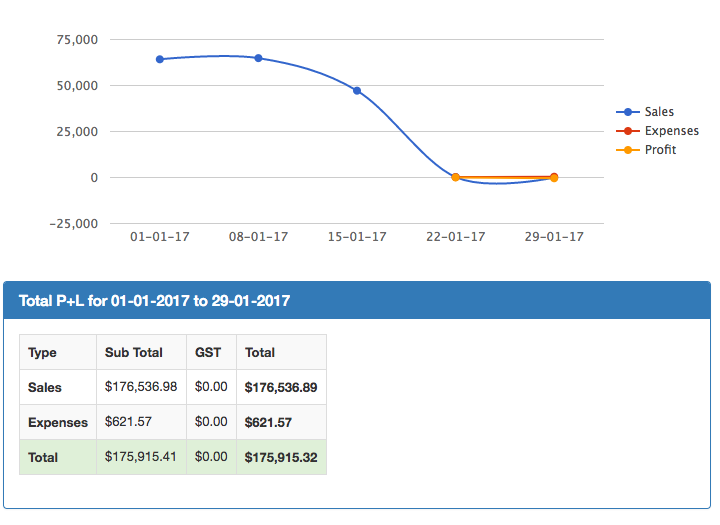Select the Sales total $176,536.89 cell
Viewport: 720px width, 525px height.
[281, 387]
